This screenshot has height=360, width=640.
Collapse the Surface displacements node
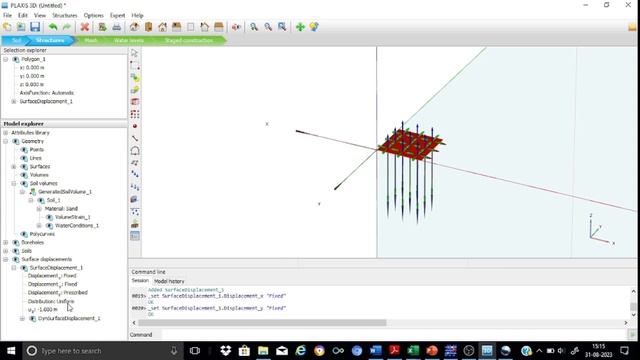[6, 259]
